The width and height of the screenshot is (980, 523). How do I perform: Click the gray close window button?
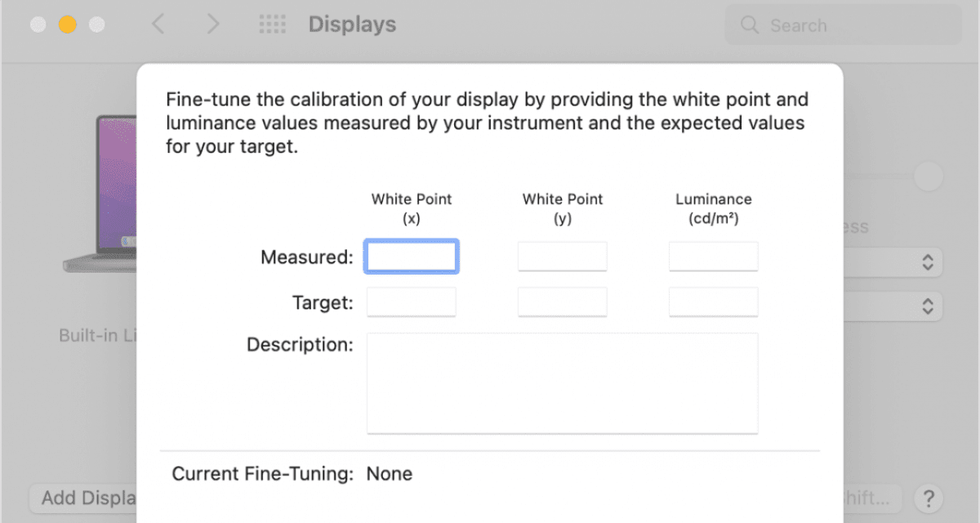(38, 25)
